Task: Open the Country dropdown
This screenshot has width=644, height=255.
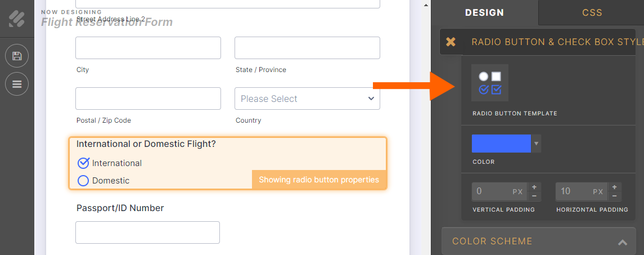Action: click(x=307, y=99)
